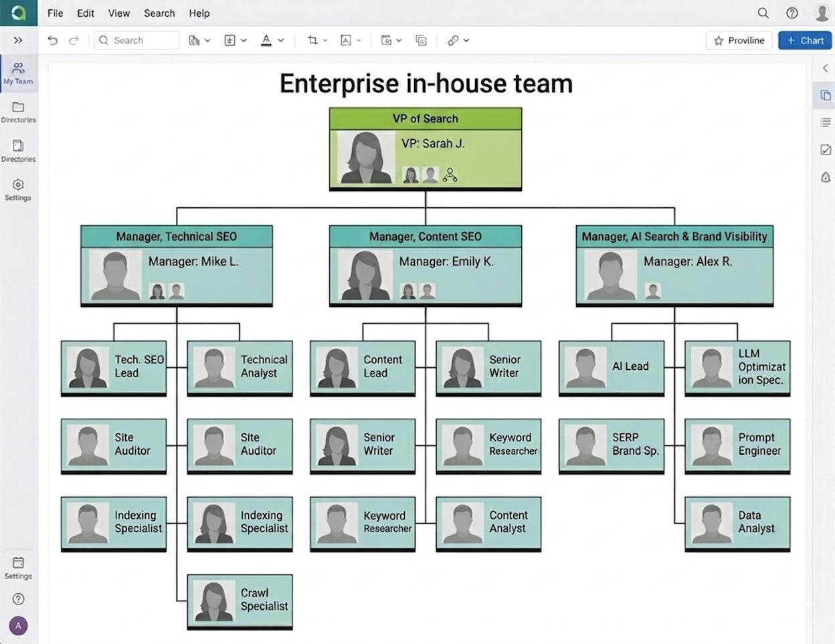835x644 pixels.
Task: Click the text box icon
Action: 346,40
